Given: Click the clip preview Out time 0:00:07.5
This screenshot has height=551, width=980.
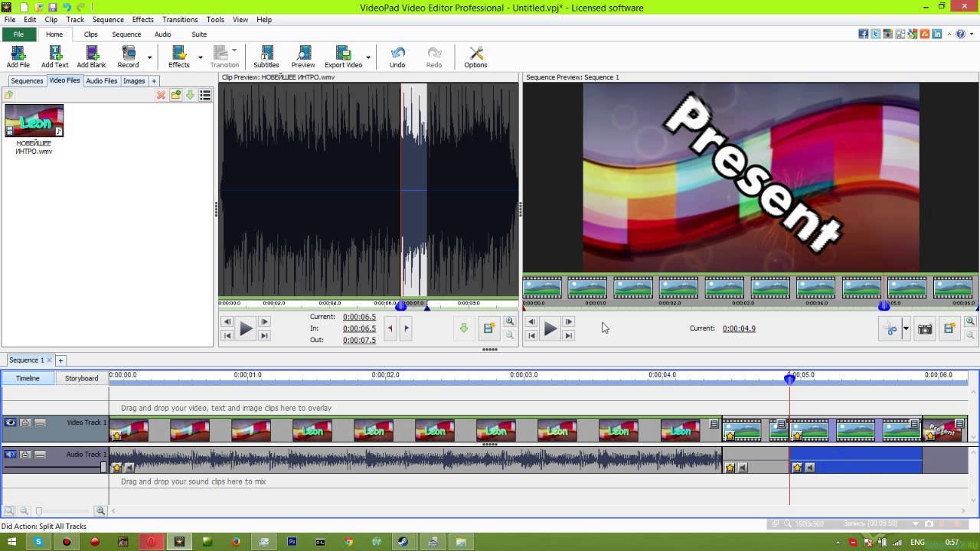Looking at the screenshot, I should pos(359,340).
